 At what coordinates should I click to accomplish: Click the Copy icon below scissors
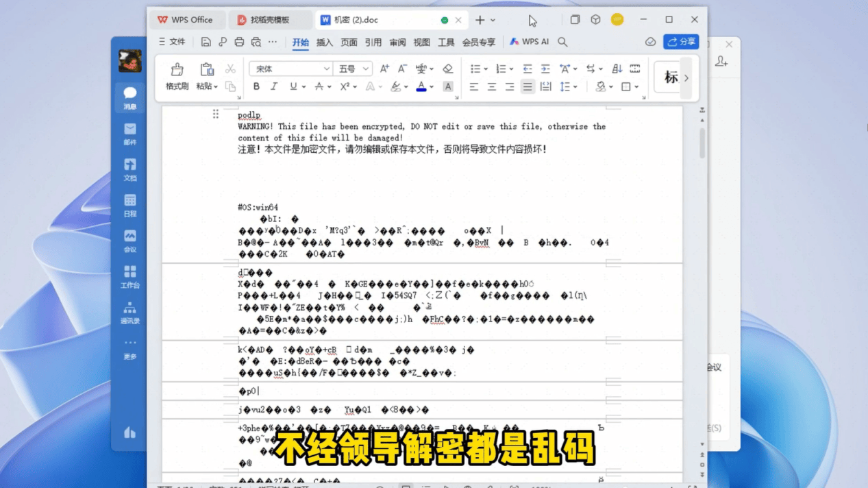(230, 86)
